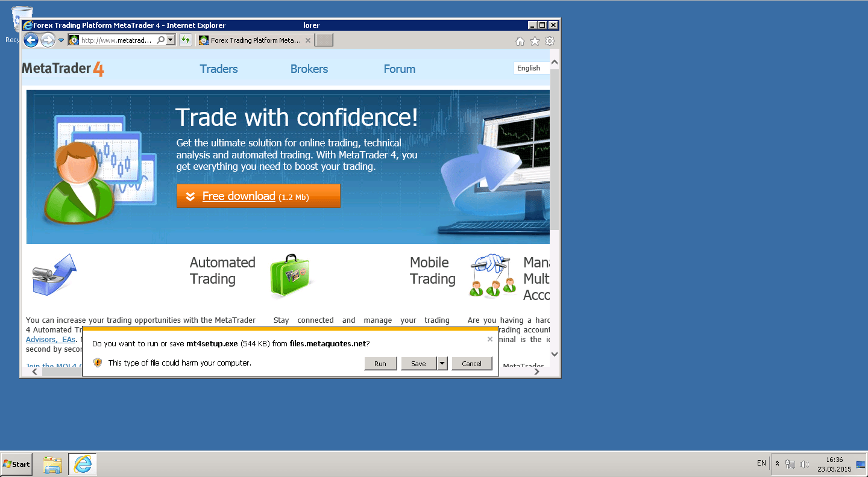Open the Windows Start button
Viewport: 868px width, 477px height.
[17, 464]
